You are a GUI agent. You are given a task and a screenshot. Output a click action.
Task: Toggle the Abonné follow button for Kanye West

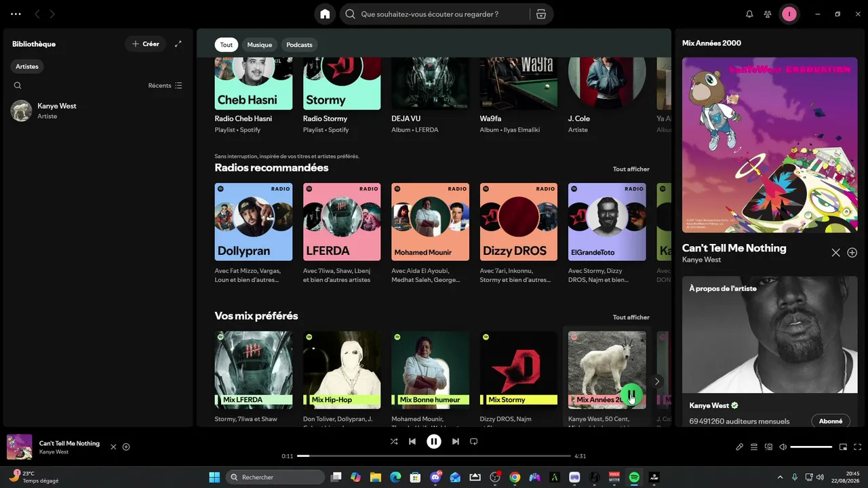[x=831, y=421]
